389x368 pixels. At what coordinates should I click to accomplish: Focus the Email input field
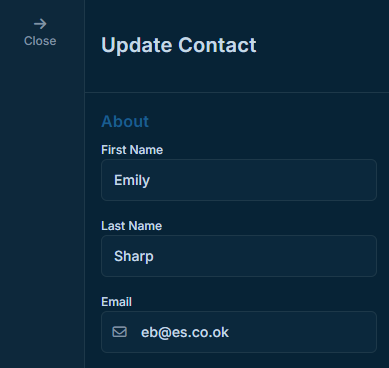click(x=239, y=332)
